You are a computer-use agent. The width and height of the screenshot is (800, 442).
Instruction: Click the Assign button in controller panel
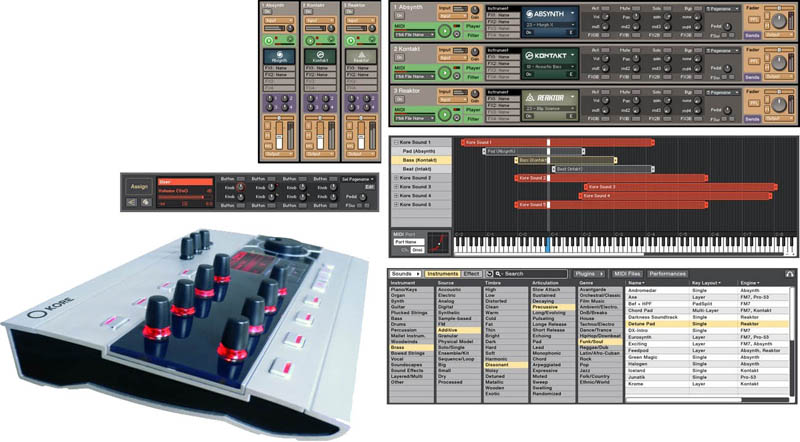pyautogui.click(x=139, y=187)
